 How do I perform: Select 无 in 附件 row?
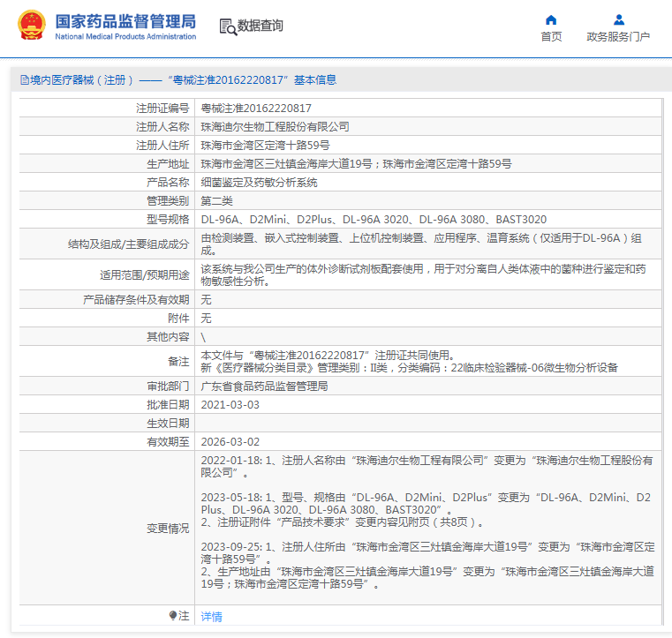pyautogui.click(x=206, y=319)
